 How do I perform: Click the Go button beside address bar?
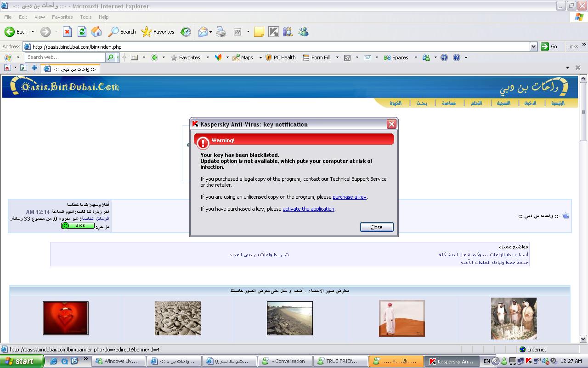(x=549, y=46)
